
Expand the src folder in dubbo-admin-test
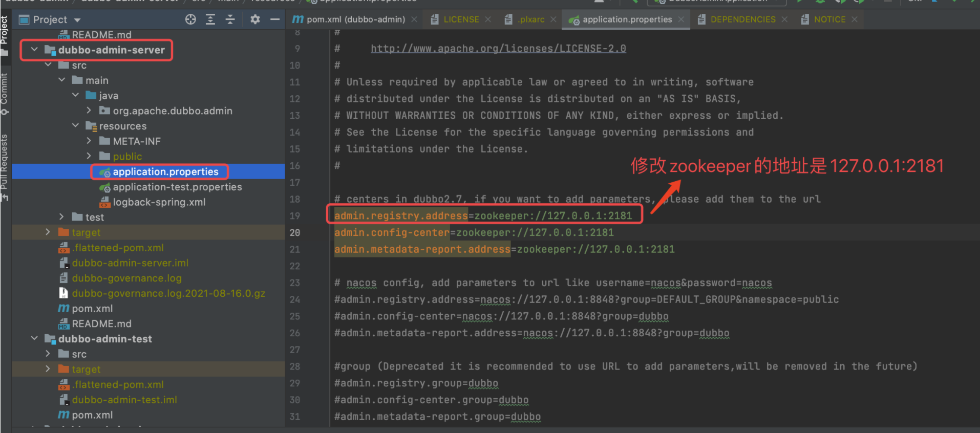coord(48,354)
